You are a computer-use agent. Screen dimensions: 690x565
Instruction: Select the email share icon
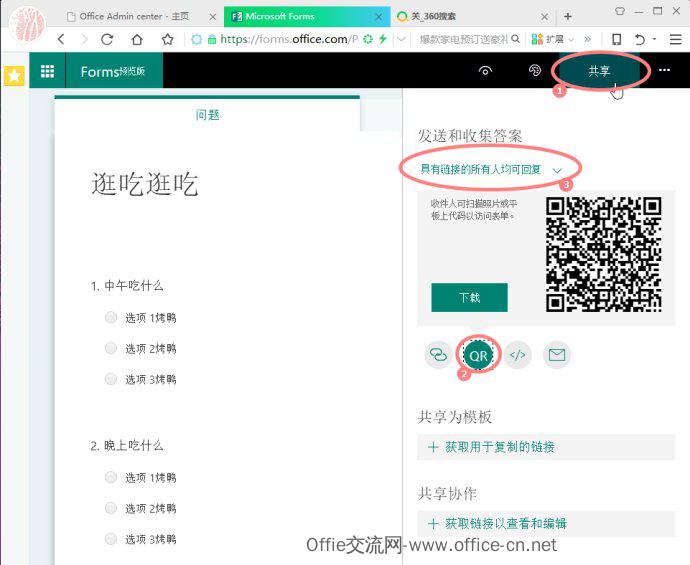pos(557,355)
